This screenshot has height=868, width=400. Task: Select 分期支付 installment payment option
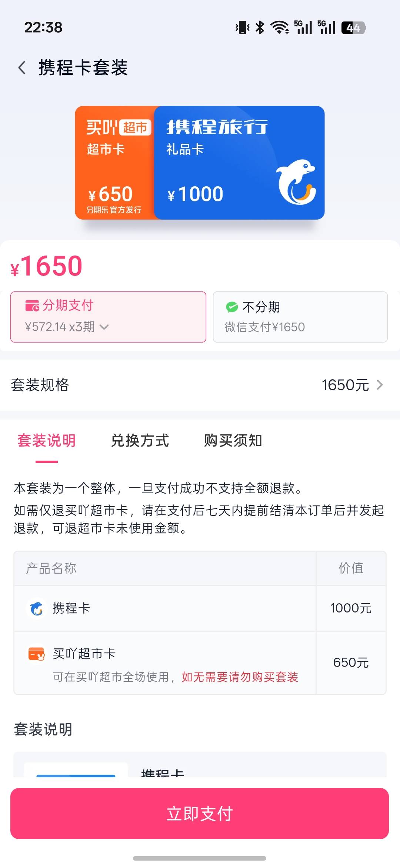click(108, 317)
